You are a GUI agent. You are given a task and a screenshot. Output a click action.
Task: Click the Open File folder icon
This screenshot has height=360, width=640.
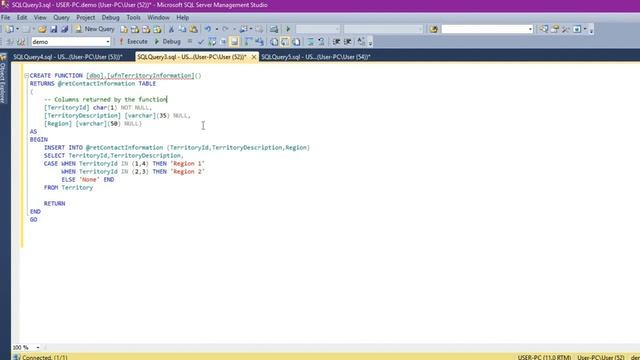pyautogui.click(x=42, y=29)
